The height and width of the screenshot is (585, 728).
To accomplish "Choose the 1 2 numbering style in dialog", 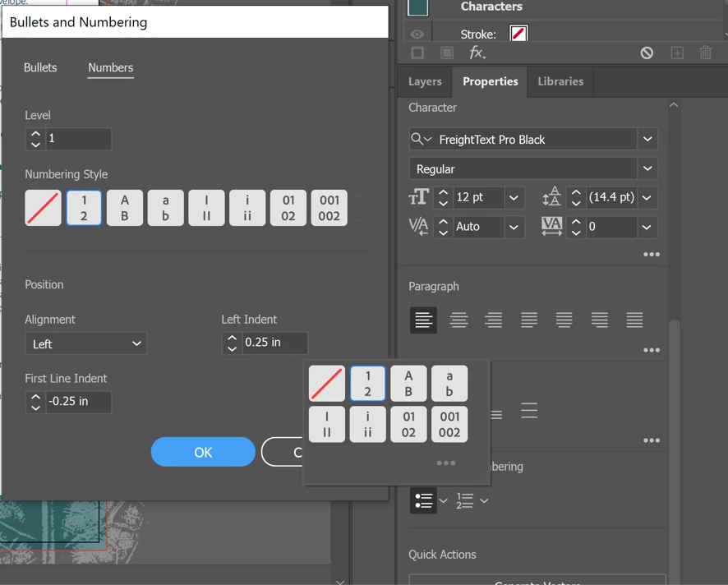I will click(x=84, y=208).
